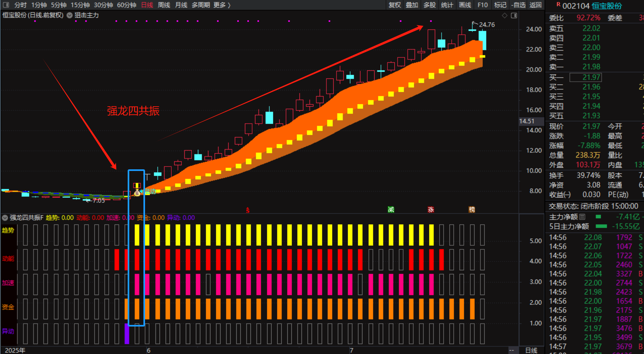Click the red 涨 marker icon
The width and height of the screenshot is (644, 354).
point(431,209)
